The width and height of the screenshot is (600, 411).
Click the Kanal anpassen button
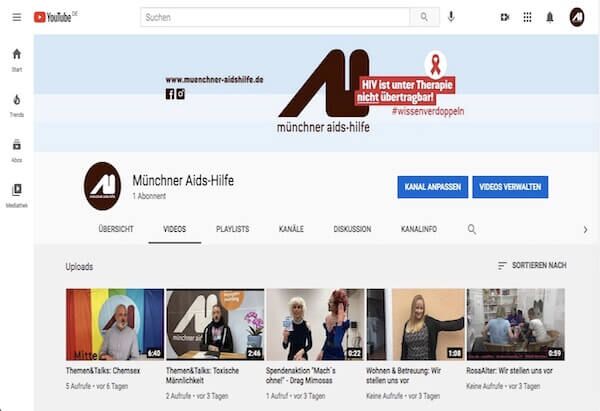[432, 187]
